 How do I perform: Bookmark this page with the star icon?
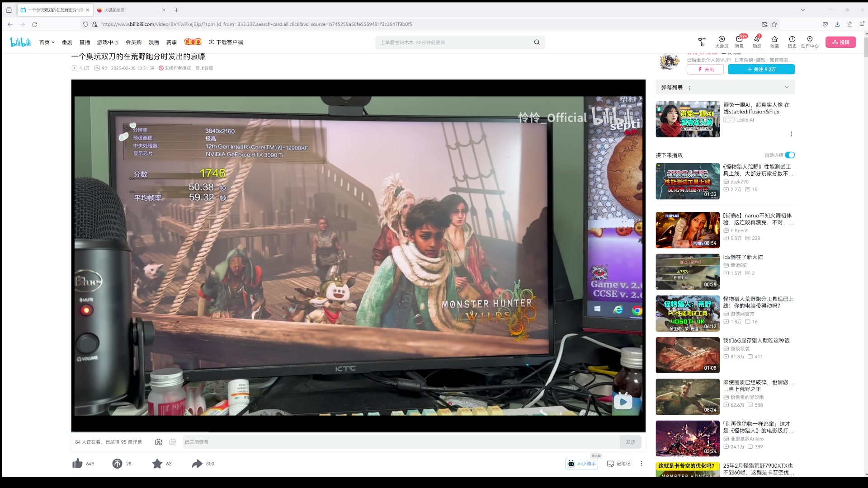pyautogui.click(x=774, y=24)
